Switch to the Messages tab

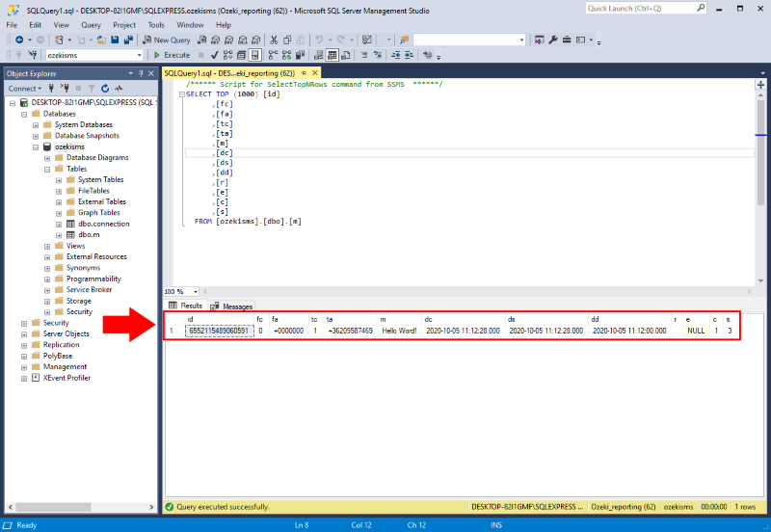click(231, 306)
